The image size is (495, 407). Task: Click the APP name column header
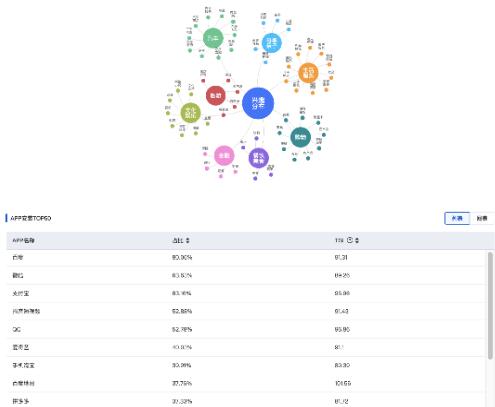pos(23,240)
